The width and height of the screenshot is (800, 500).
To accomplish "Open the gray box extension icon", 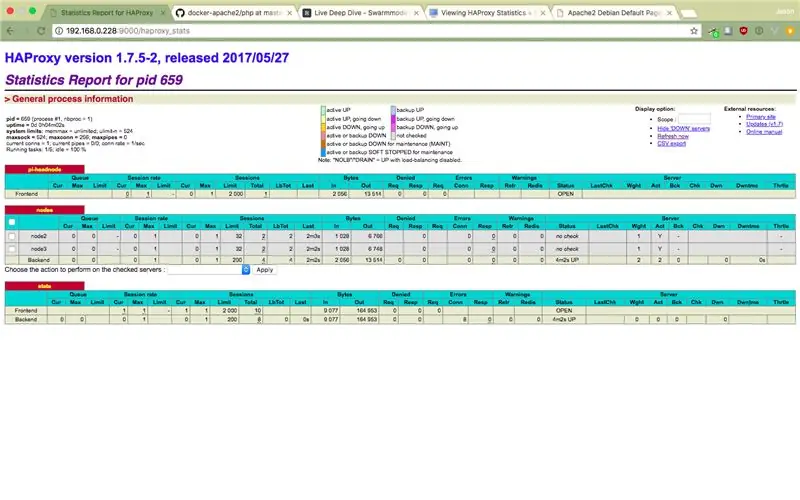I will point(728,31).
